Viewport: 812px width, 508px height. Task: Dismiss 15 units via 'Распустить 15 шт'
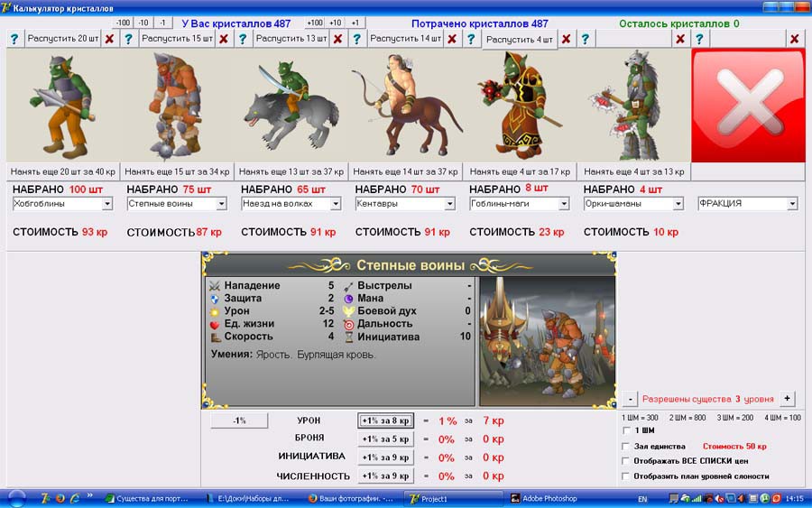coord(177,39)
